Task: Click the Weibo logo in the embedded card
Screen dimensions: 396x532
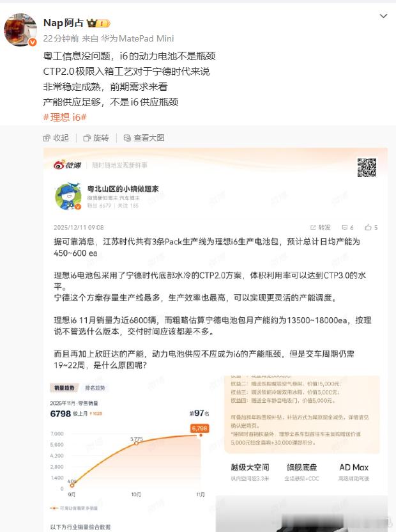Action: (x=68, y=165)
